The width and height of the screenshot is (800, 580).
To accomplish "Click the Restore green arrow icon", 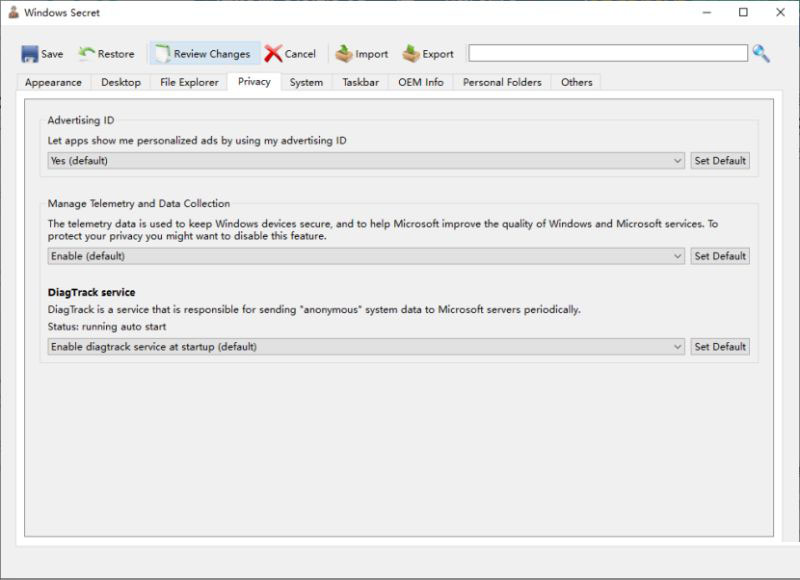I will pyautogui.click(x=86, y=53).
